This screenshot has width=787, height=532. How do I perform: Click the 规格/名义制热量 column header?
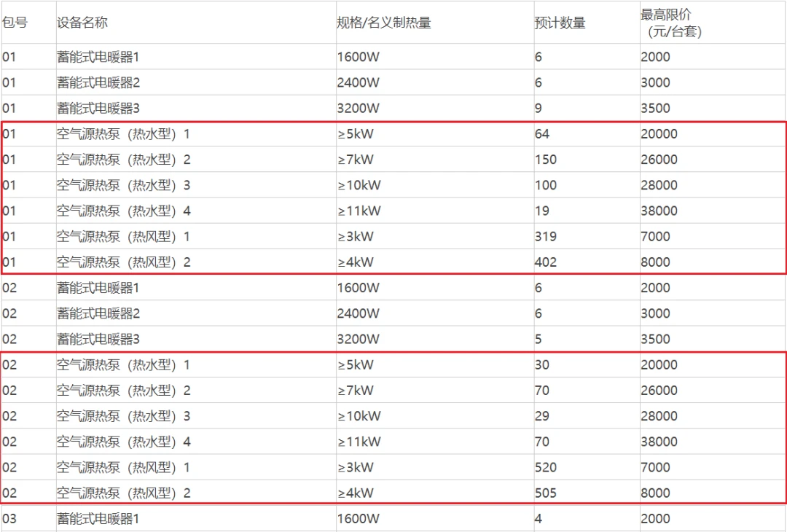(x=384, y=23)
